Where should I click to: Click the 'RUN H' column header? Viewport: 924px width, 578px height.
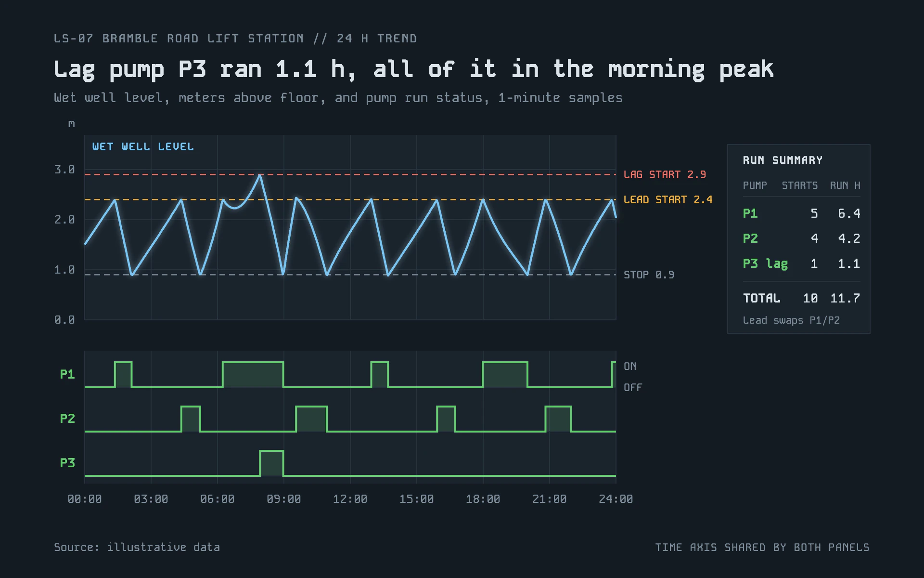pos(845,185)
